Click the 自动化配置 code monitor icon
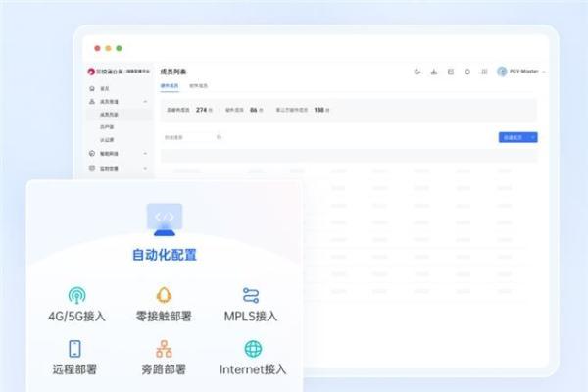 click(165, 220)
